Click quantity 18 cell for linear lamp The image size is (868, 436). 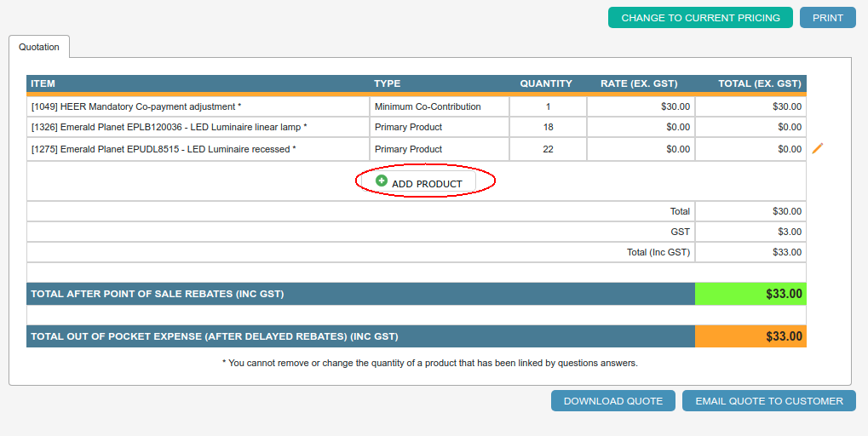pos(548,127)
